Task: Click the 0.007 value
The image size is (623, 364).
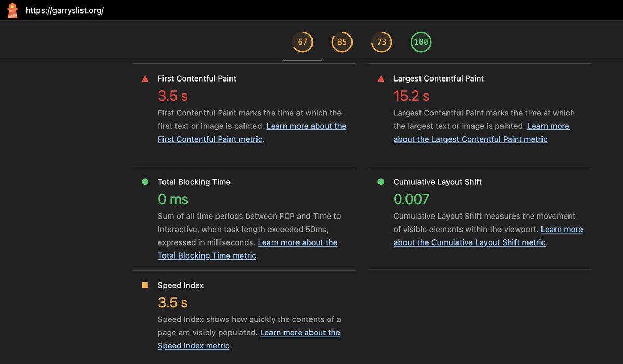Action: pos(412,199)
